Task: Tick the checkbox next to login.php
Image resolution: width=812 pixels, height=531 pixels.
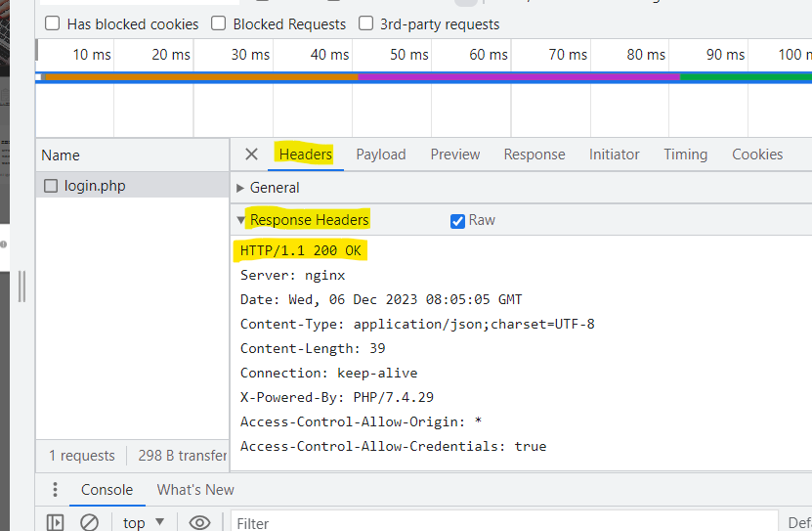Action: click(x=51, y=186)
